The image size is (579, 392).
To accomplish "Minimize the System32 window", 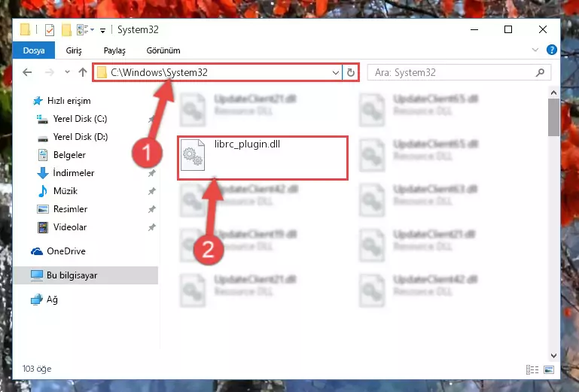I will [474, 29].
